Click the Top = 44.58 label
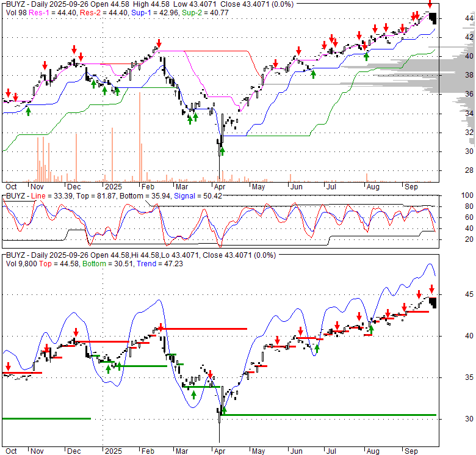This screenshot has height=455, width=476. [x=59, y=264]
